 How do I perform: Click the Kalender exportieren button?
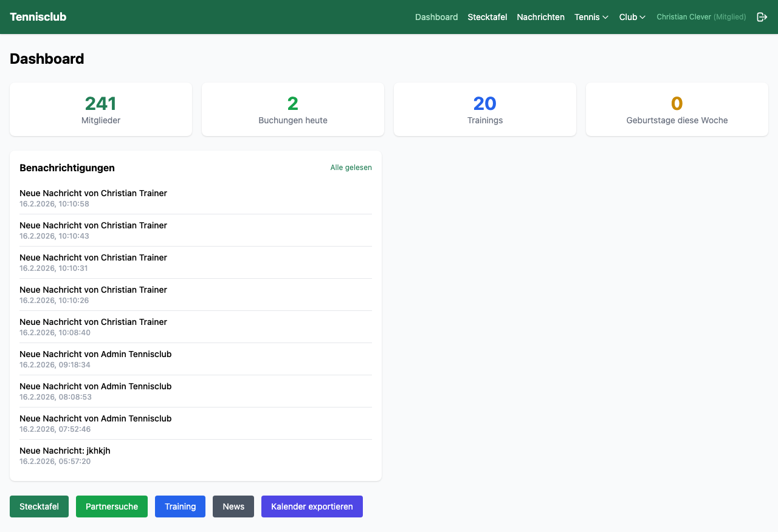pos(312,506)
